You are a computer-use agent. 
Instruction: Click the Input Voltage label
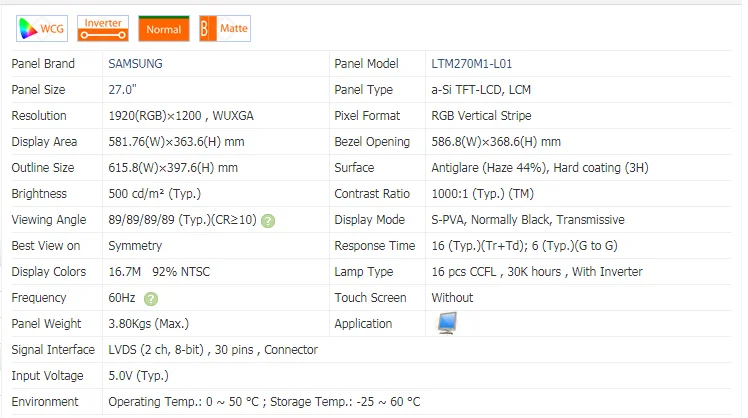(x=47, y=376)
